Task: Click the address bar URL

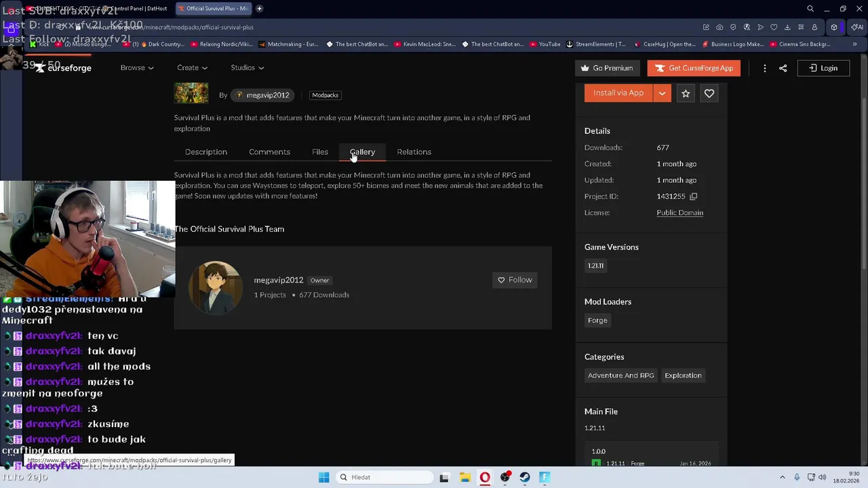Action: coord(171,27)
